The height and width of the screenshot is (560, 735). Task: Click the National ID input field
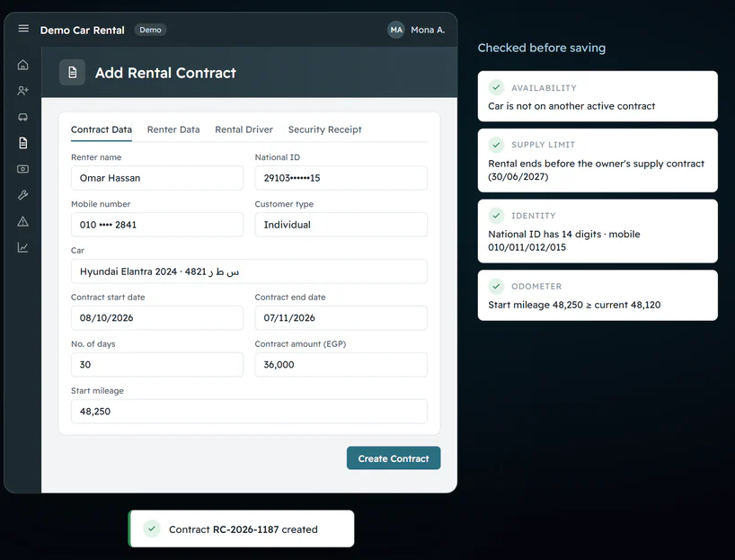click(341, 178)
